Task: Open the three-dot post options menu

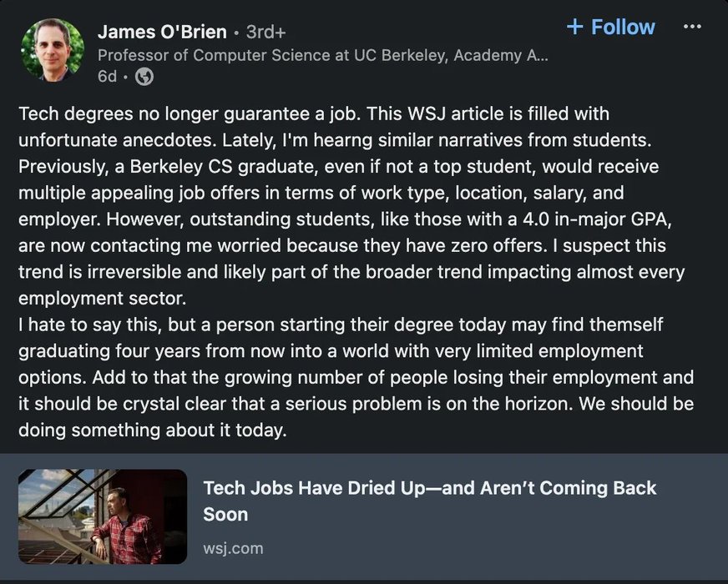Action: coord(692,27)
